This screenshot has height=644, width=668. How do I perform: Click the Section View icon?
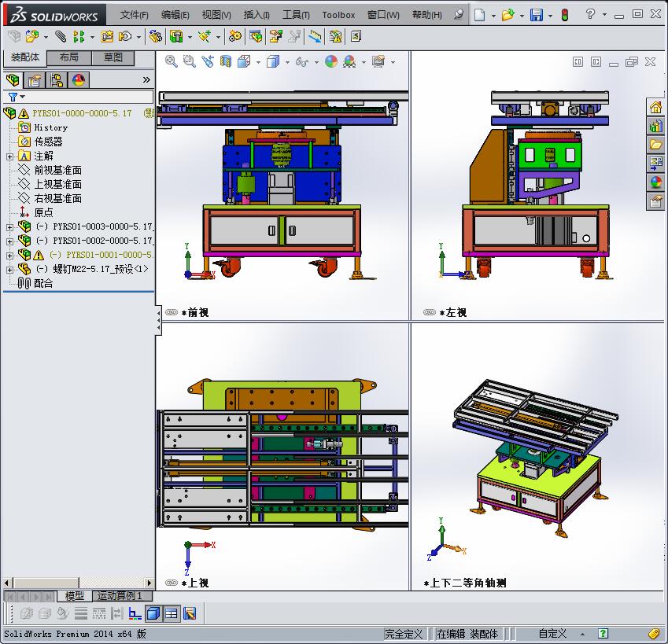point(226,61)
